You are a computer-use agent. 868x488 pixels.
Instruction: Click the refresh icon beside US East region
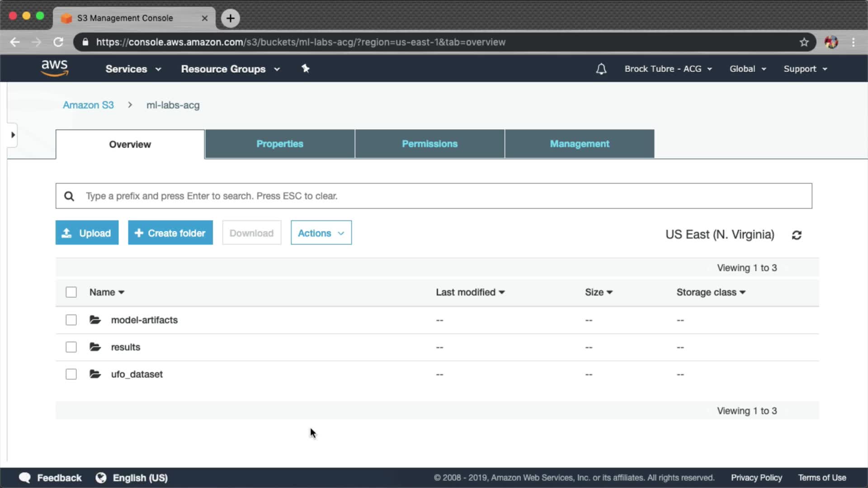[x=797, y=235]
